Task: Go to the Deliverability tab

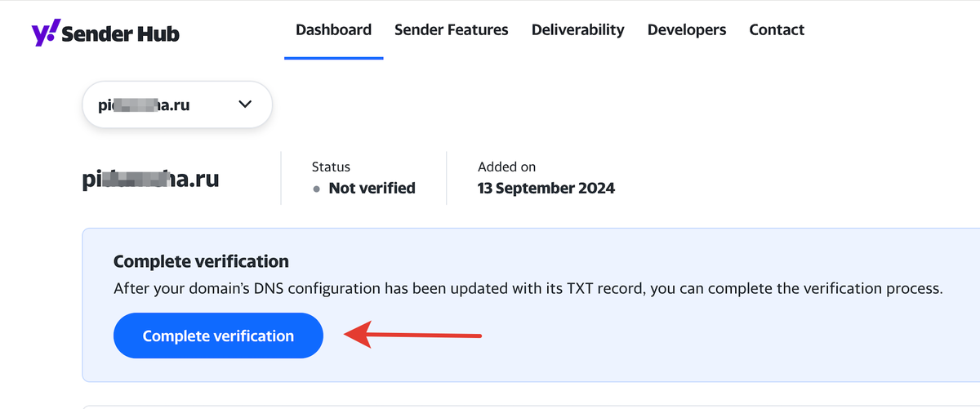Action: tap(578, 30)
